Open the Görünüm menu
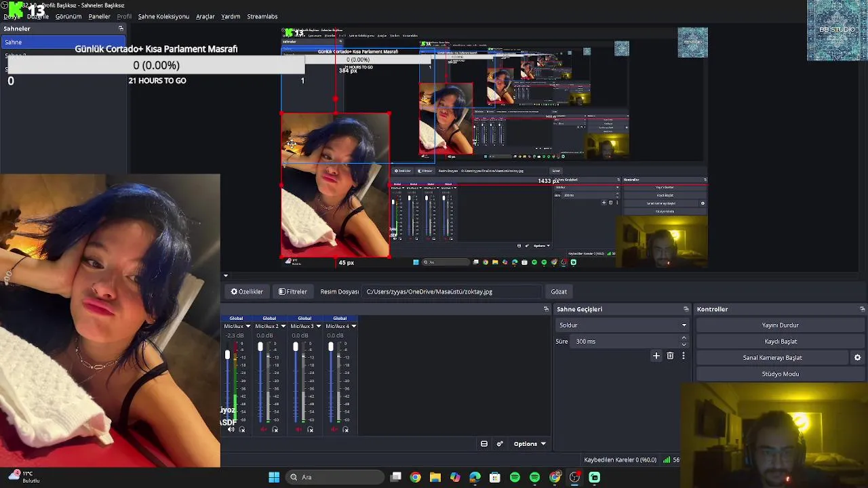The height and width of the screenshot is (488, 868). pyautogui.click(x=68, y=16)
